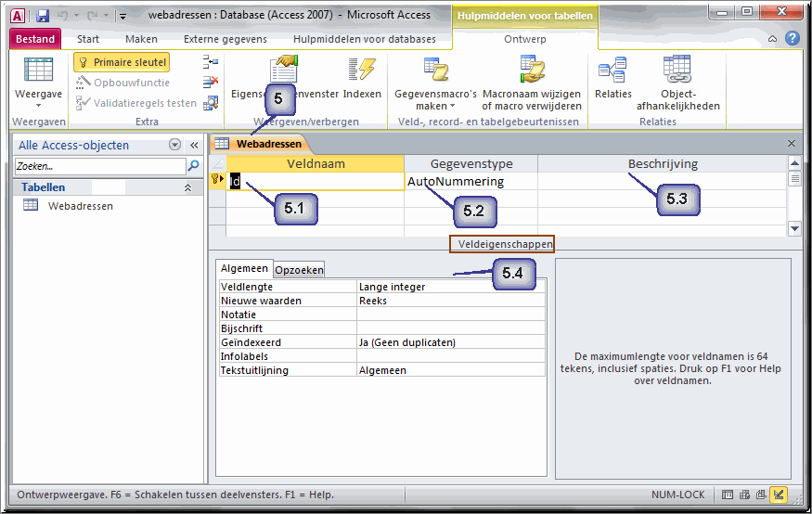Screen dimensions: 812x514
Task: Toggle the Primaire sleutel button
Action: coord(122,62)
